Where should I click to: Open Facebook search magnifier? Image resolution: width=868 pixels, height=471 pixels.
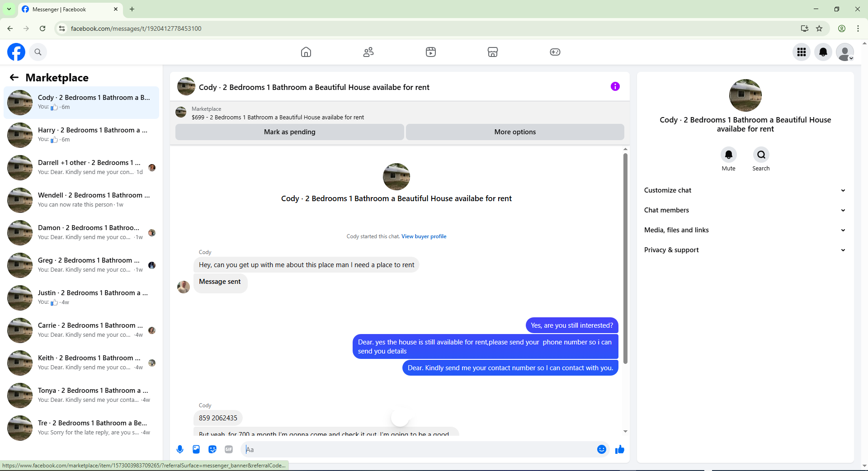coord(38,52)
